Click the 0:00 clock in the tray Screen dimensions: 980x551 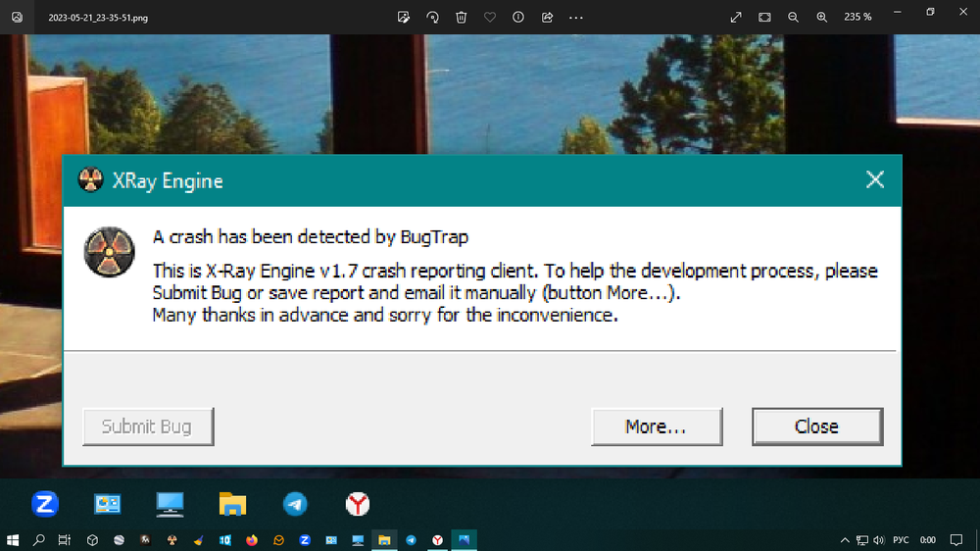pos(928,540)
